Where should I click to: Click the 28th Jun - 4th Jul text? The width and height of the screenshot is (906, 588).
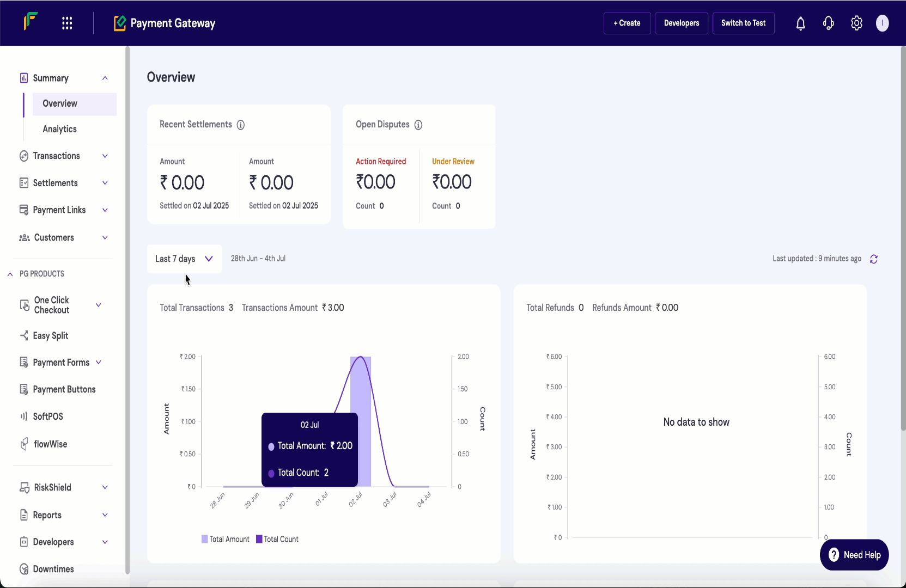tap(258, 259)
